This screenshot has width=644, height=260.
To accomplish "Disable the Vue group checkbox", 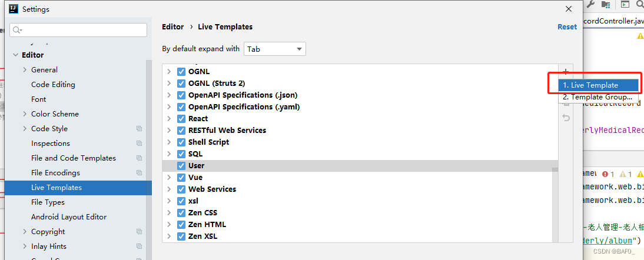I will [x=181, y=178].
